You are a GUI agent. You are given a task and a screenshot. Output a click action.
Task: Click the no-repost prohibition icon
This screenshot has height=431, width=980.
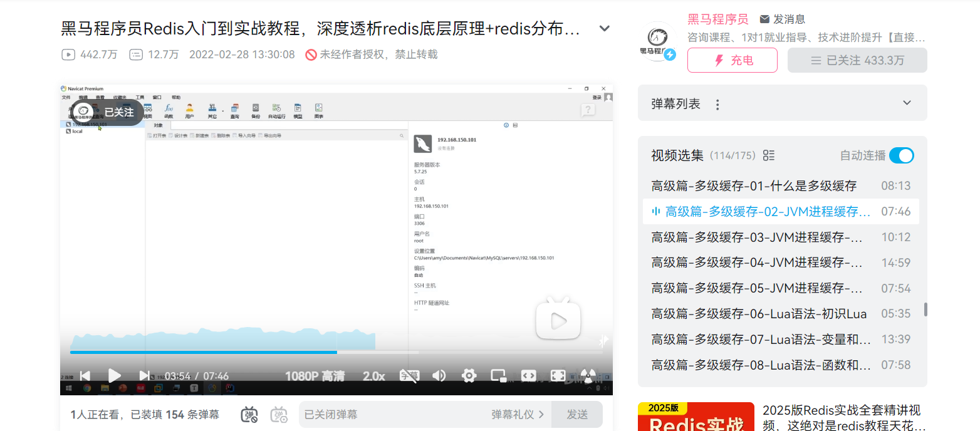tap(311, 55)
